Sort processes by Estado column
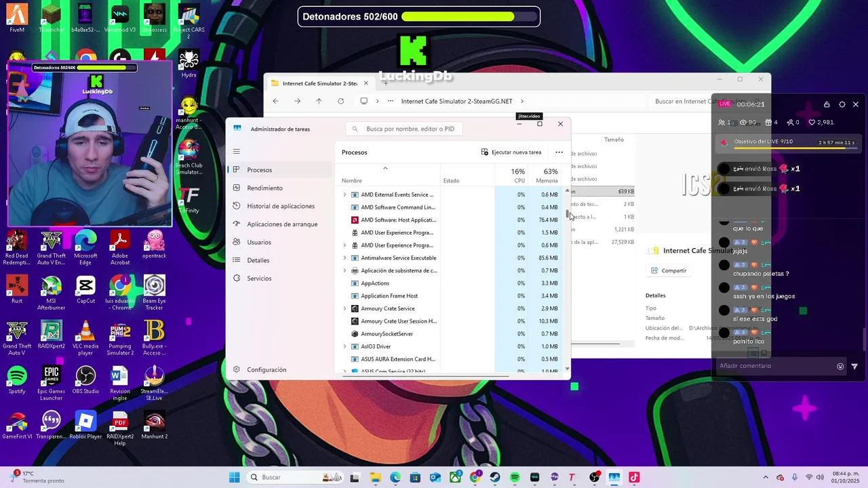Viewport: 868px width, 488px height. 467,176
